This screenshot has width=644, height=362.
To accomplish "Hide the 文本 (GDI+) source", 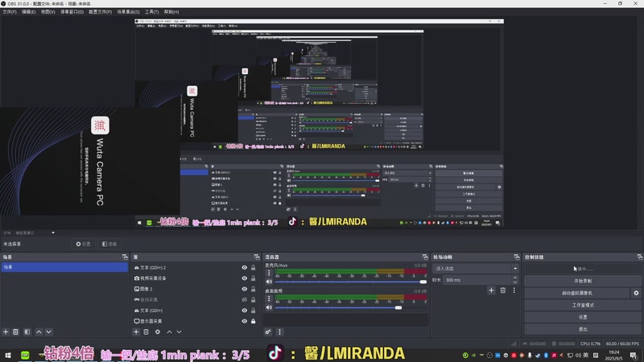I will click(245, 311).
